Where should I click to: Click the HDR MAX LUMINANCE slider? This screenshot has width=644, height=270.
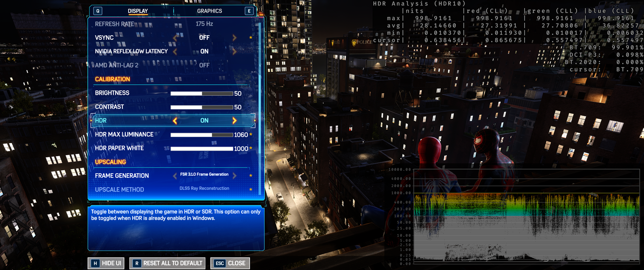[x=202, y=135]
